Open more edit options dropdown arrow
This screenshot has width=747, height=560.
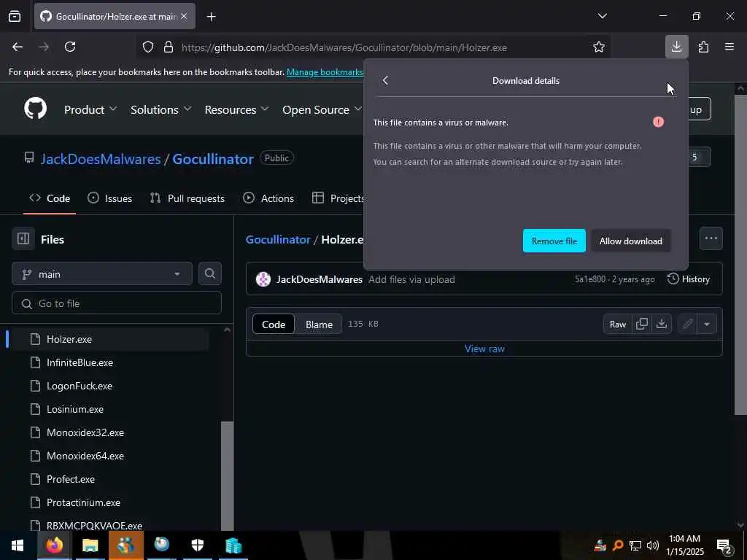pyautogui.click(x=707, y=324)
